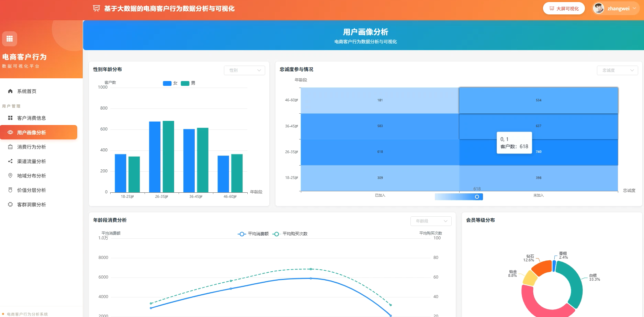
Task: Click the share icon beside 渠道流量分析
Action: pos(10,161)
